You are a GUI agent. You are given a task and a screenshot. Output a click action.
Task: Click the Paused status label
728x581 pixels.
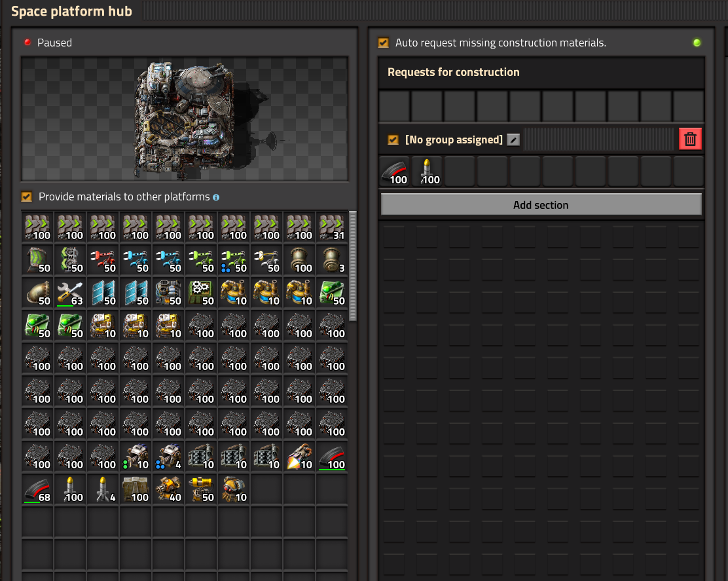point(54,43)
